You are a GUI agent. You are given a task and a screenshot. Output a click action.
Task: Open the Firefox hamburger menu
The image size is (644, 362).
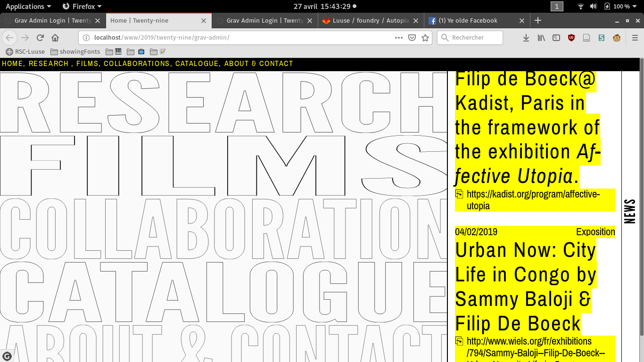[635, 38]
